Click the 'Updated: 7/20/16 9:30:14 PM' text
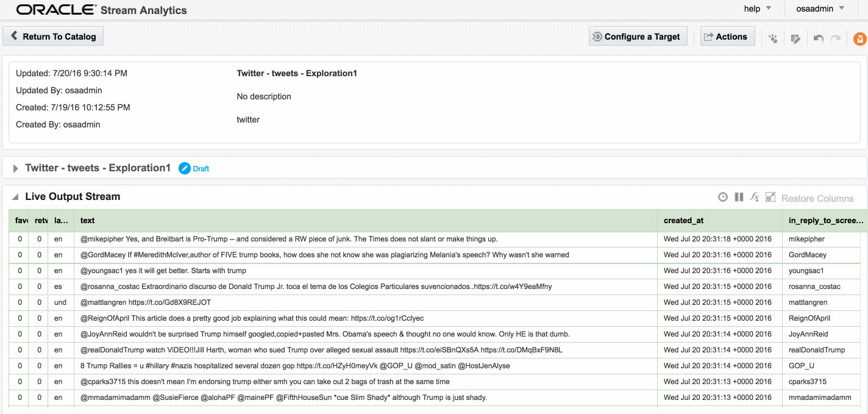Screen dimensions: 868x414 click(71, 73)
